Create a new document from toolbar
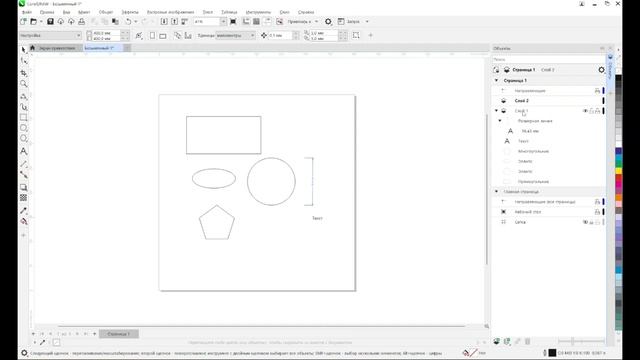This screenshot has height=360, width=640. pos(24,21)
